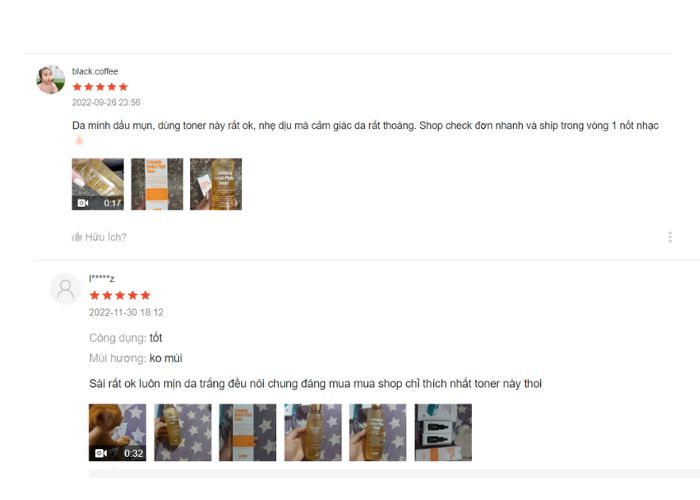Click the five-star rating under black.coffee

(100, 87)
